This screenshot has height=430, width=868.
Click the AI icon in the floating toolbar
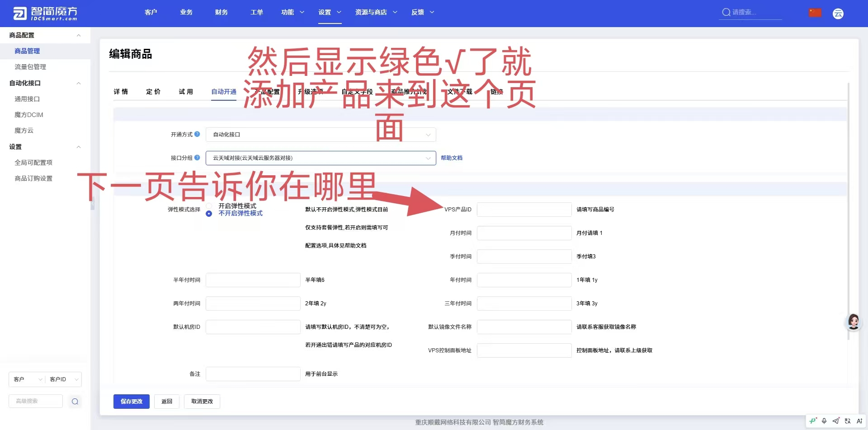coord(859,421)
